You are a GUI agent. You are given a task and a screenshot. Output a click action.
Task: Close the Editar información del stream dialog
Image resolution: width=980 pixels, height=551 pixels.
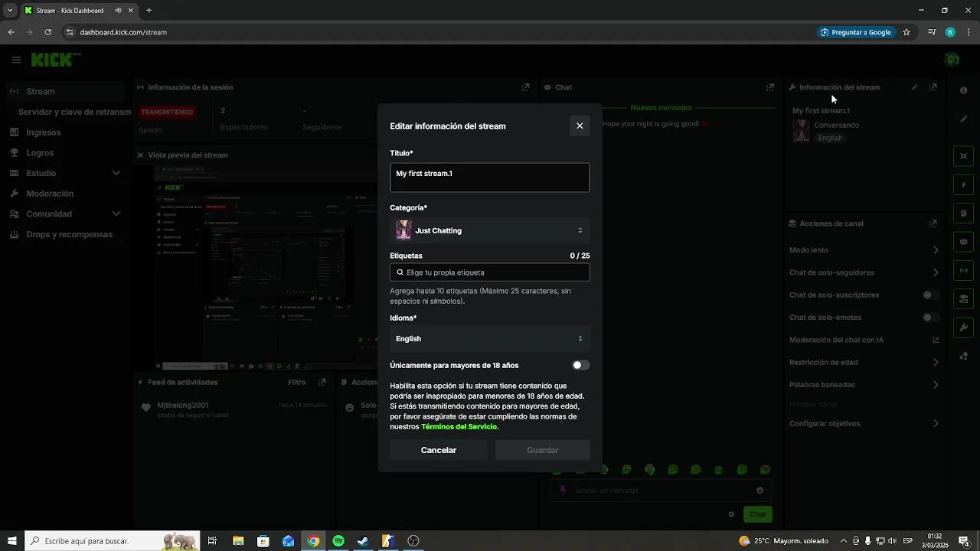[x=580, y=126]
